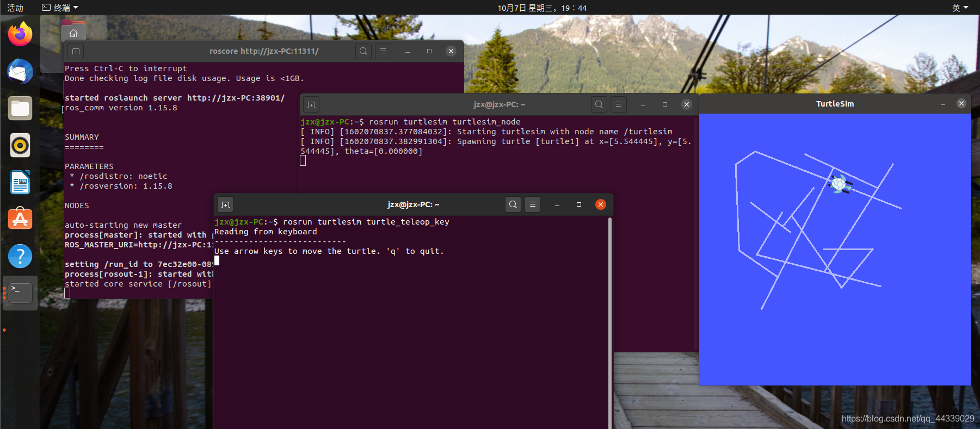Open Rhythmbox music player in the dock
Screen dimensions: 980x429
pyautogui.click(x=20, y=145)
